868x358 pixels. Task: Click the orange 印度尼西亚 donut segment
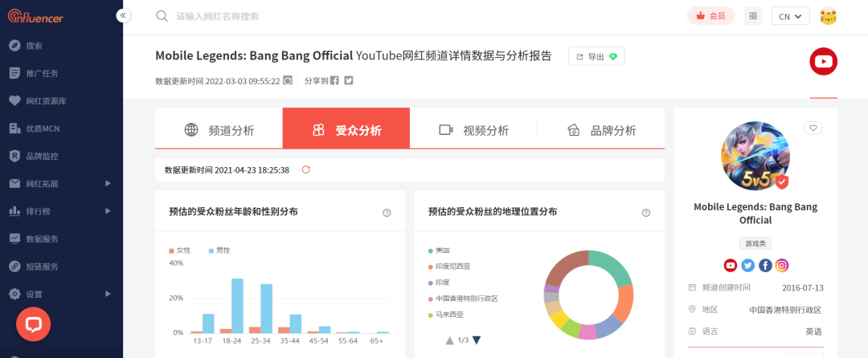(x=625, y=303)
